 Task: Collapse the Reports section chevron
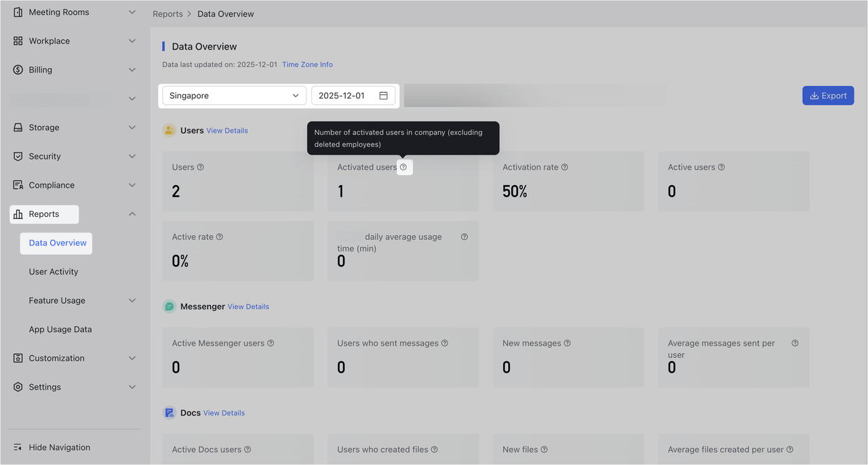tap(132, 214)
